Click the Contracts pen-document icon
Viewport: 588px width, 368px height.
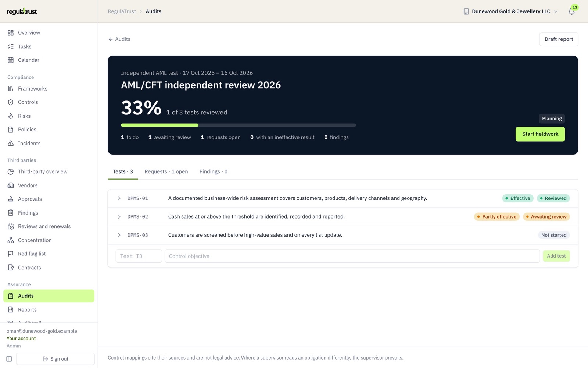pos(11,268)
